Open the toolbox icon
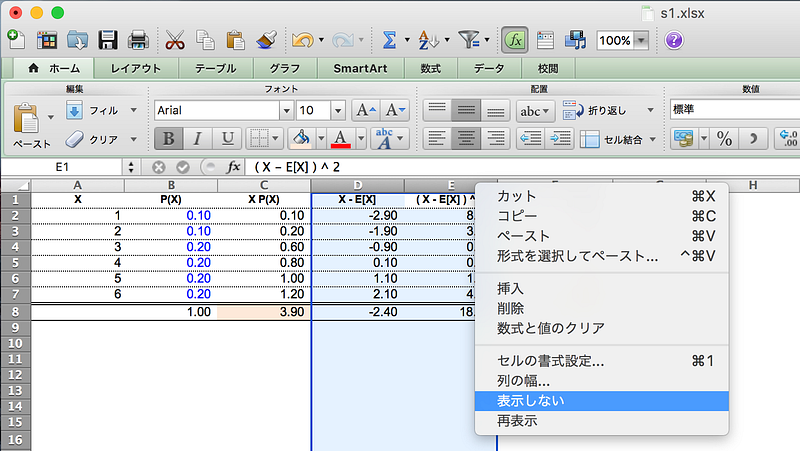 coord(545,40)
